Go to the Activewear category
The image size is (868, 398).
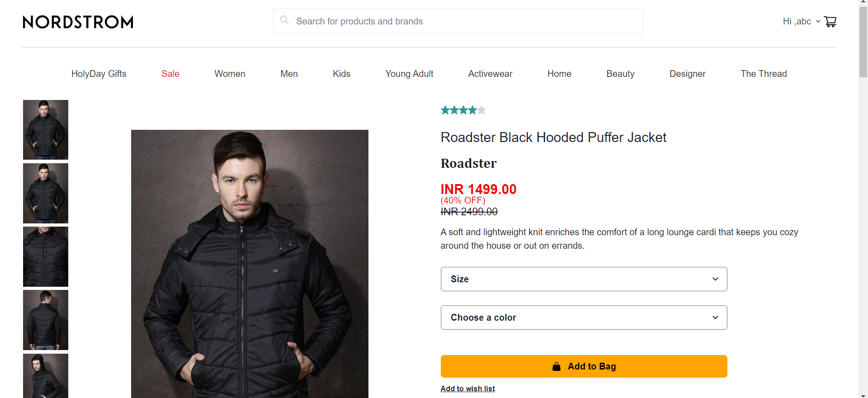[490, 74]
